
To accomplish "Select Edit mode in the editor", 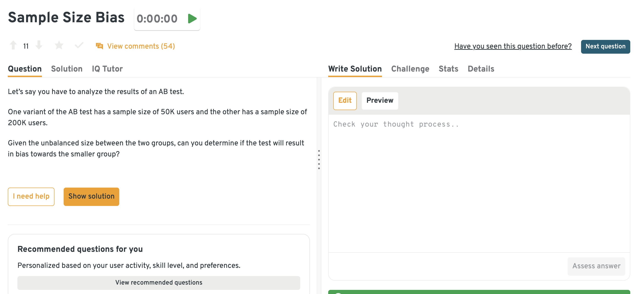I will pos(345,101).
